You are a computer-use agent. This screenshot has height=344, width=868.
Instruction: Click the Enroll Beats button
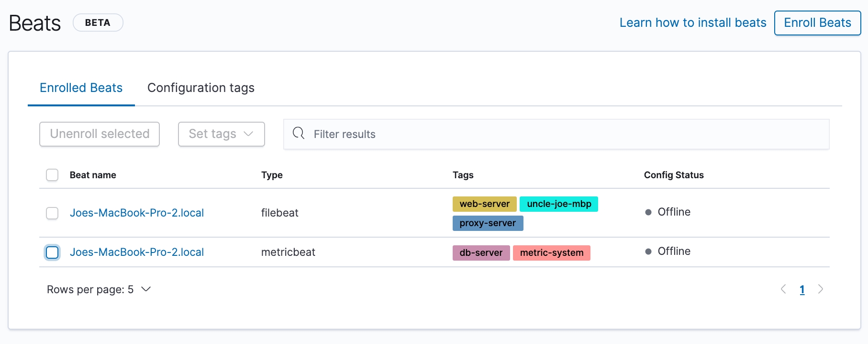tap(817, 23)
